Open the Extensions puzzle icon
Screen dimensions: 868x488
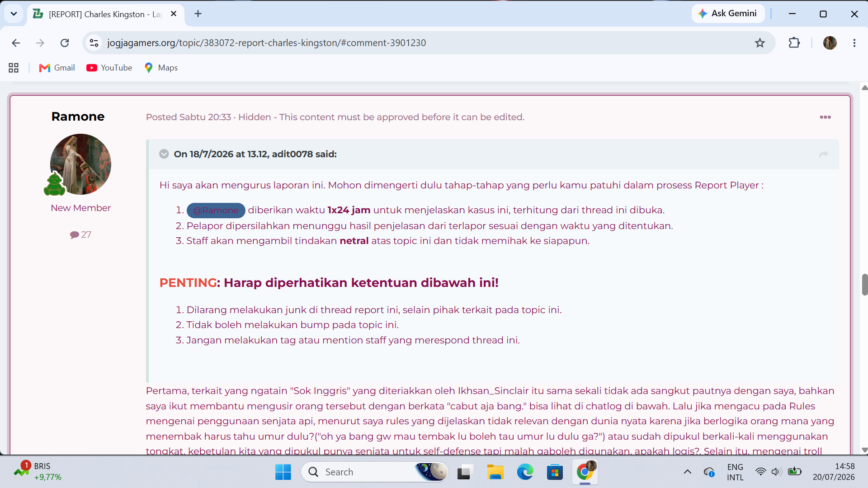[x=794, y=43]
